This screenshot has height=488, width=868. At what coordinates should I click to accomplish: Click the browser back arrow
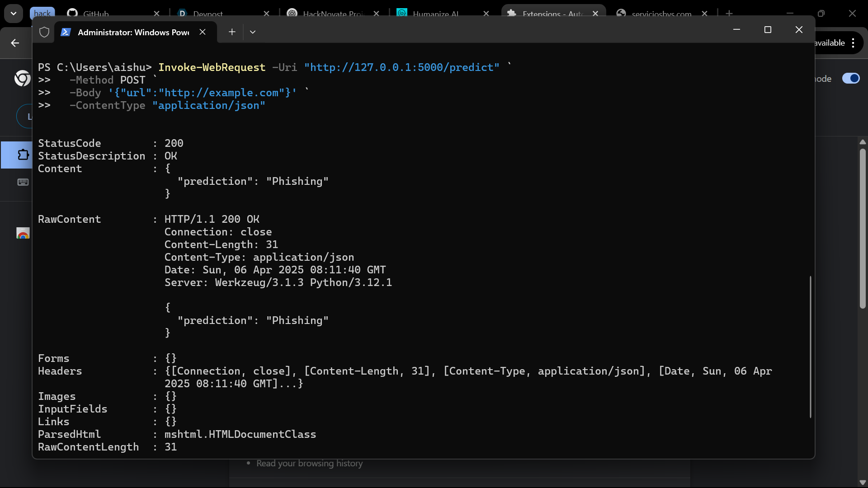pyautogui.click(x=15, y=43)
